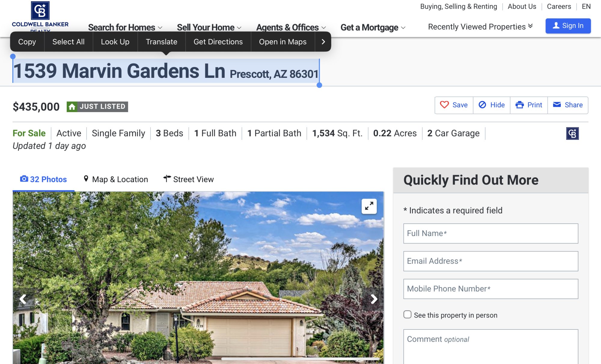The image size is (601, 364).
Task: Expand Recently Viewed Properties
Action: click(480, 27)
